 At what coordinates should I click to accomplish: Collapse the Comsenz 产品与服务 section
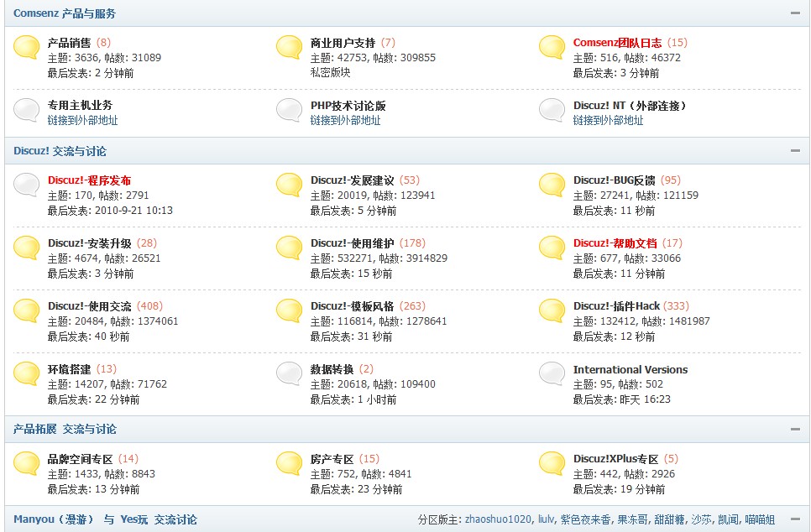[x=796, y=13]
